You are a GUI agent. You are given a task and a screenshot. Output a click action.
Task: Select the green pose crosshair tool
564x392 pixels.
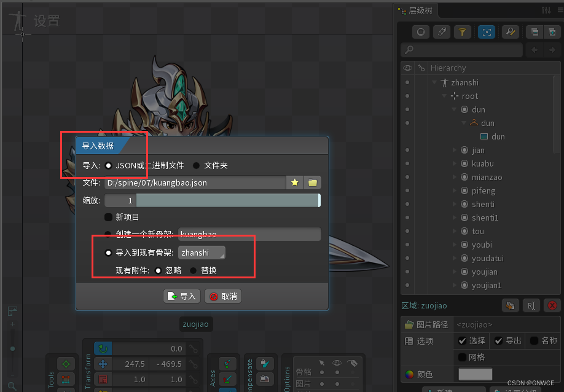coord(66,364)
